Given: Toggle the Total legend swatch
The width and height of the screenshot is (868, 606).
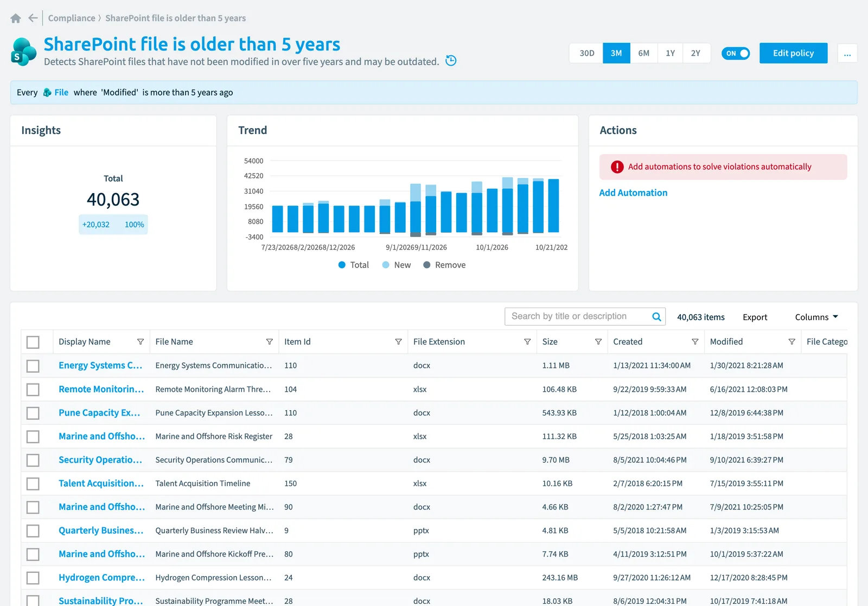Looking at the screenshot, I should coord(342,265).
